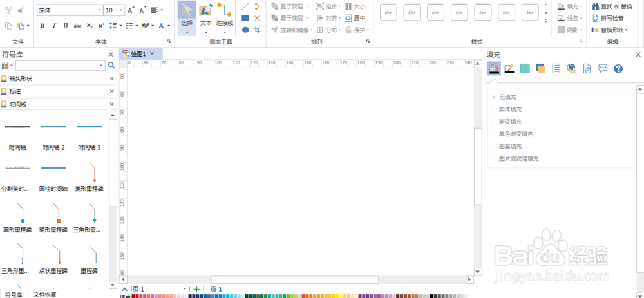Open the fill bucket tab in 填充 panel
644x298 pixels.
[x=494, y=69]
